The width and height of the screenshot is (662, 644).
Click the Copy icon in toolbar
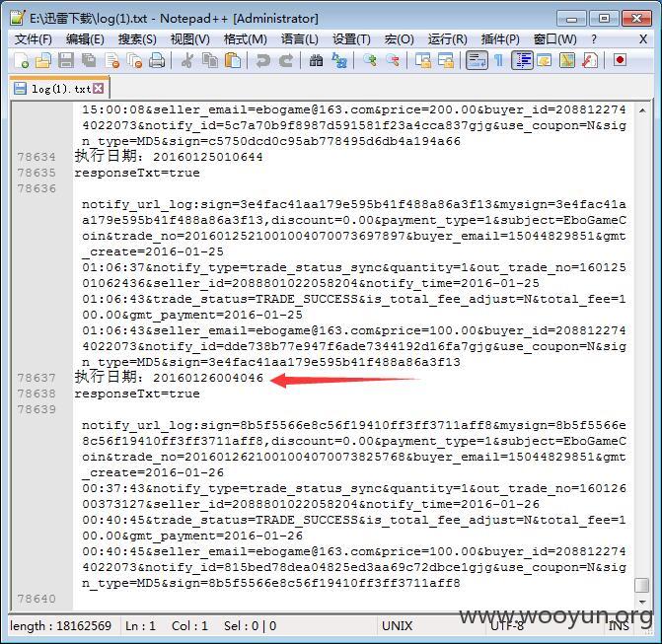pyautogui.click(x=210, y=61)
